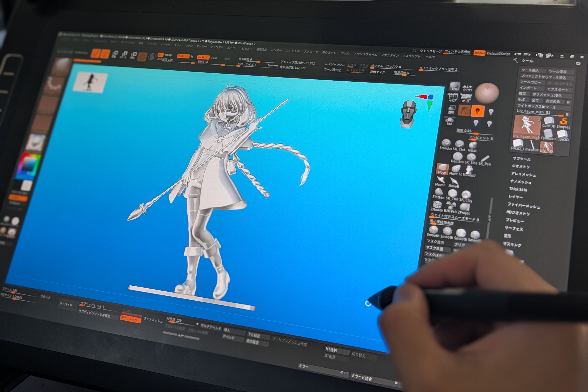
Task: Toggle the Zsub sculpt mode
Action: click(214, 58)
